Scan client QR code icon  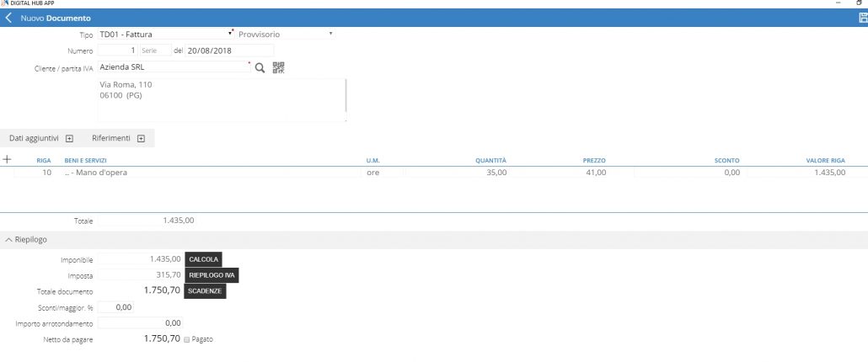pyautogui.click(x=278, y=67)
